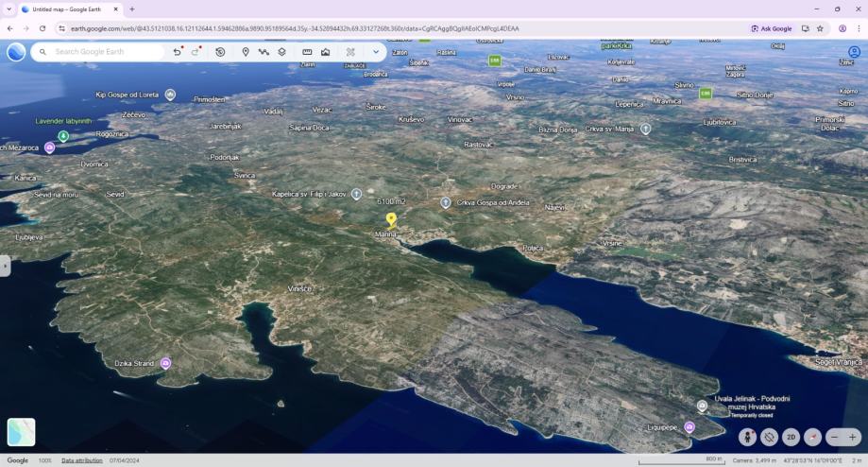Activate the Pegman Street View button

(x=747, y=437)
